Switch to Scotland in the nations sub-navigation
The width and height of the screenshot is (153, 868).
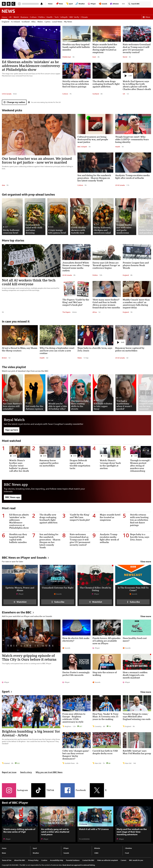25,22
